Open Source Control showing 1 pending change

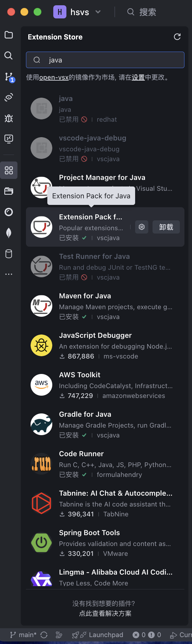pyautogui.click(x=9, y=76)
